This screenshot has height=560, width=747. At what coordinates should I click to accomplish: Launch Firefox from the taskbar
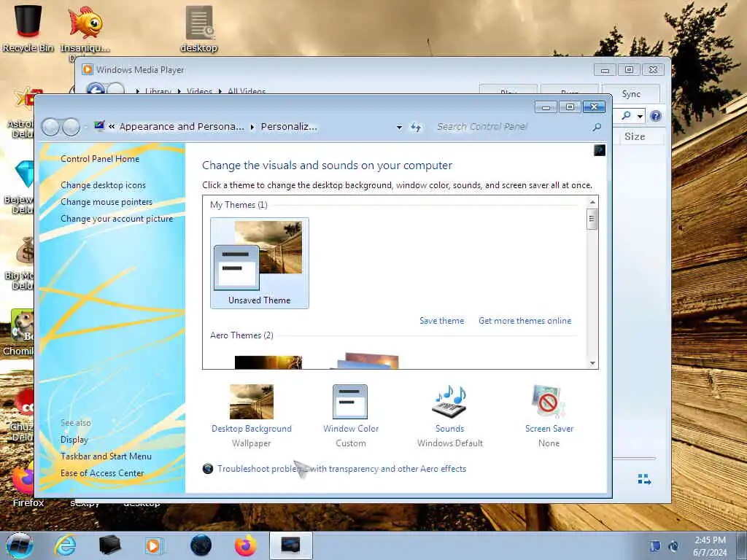click(x=245, y=545)
